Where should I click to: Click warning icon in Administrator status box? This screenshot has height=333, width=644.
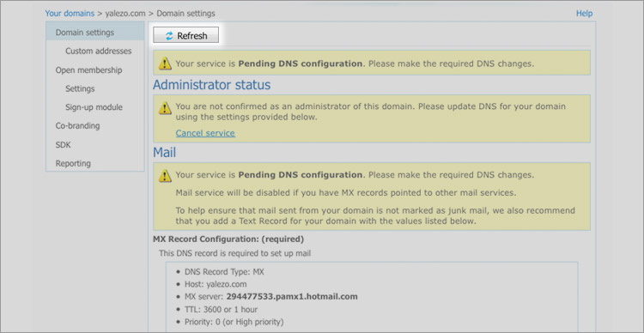point(165,108)
